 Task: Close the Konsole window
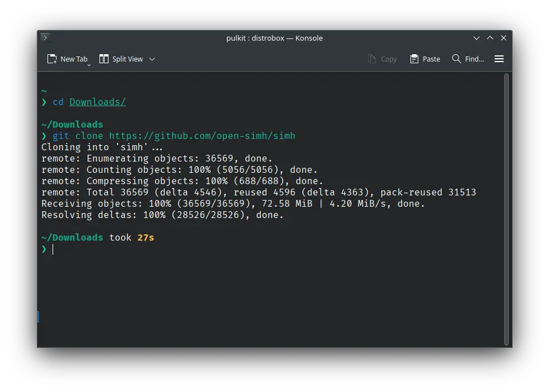click(x=504, y=38)
